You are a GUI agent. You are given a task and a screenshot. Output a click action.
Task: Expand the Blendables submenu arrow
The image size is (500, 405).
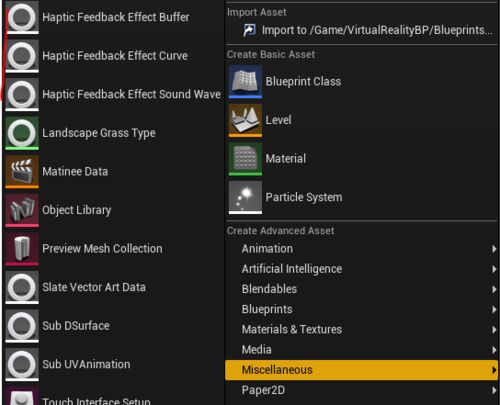tap(494, 289)
